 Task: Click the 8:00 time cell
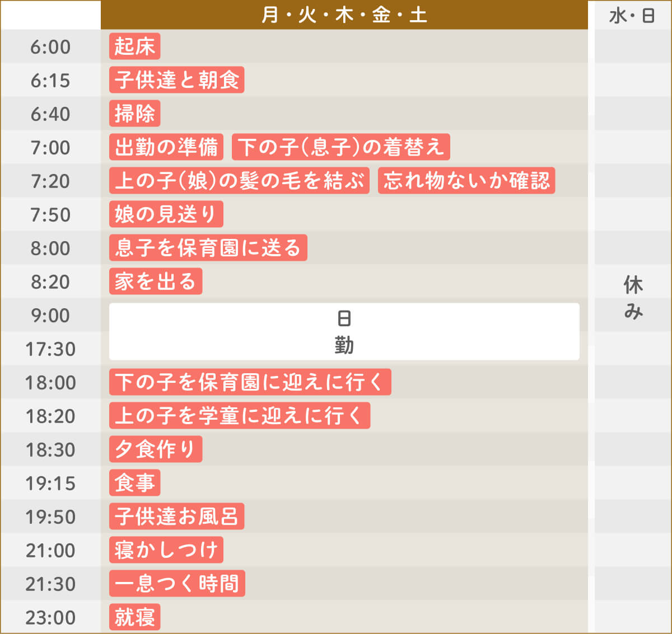pyautogui.click(x=50, y=248)
